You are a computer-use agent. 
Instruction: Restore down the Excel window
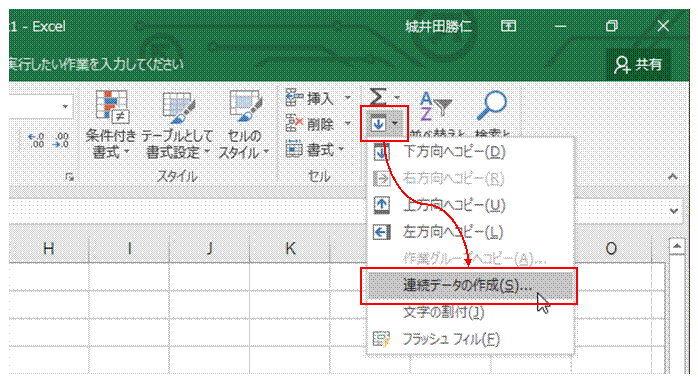[612, 26]
